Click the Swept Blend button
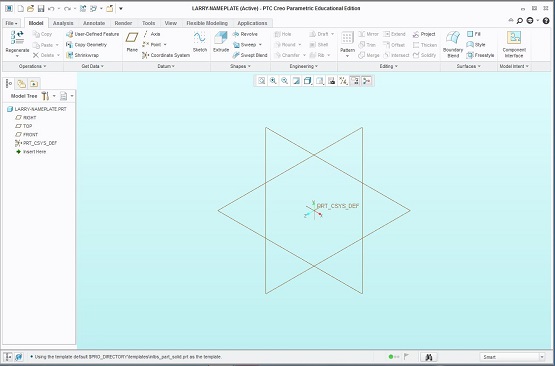Viewport: 555px width, 366px height. point(250,55)
